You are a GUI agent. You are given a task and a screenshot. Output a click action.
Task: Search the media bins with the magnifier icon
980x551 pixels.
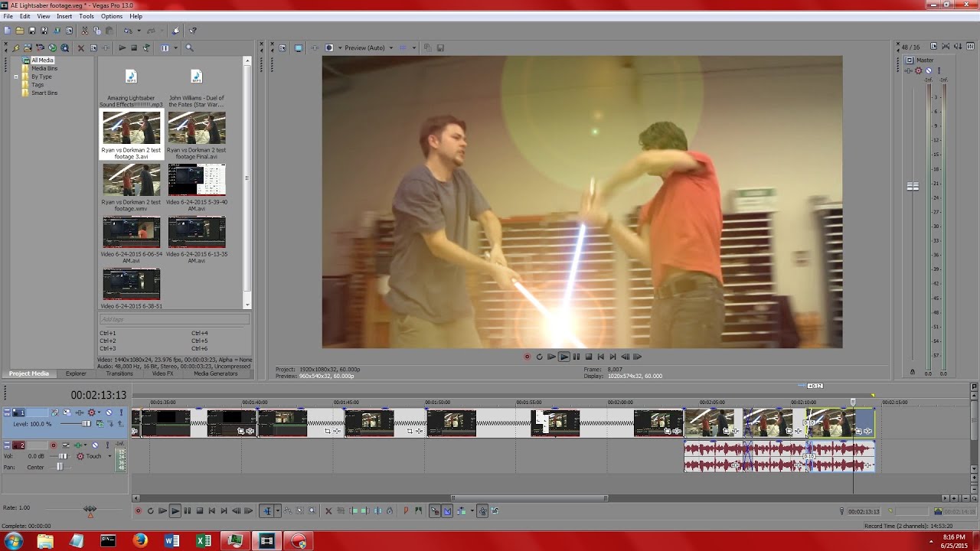[x=189, y=47]
